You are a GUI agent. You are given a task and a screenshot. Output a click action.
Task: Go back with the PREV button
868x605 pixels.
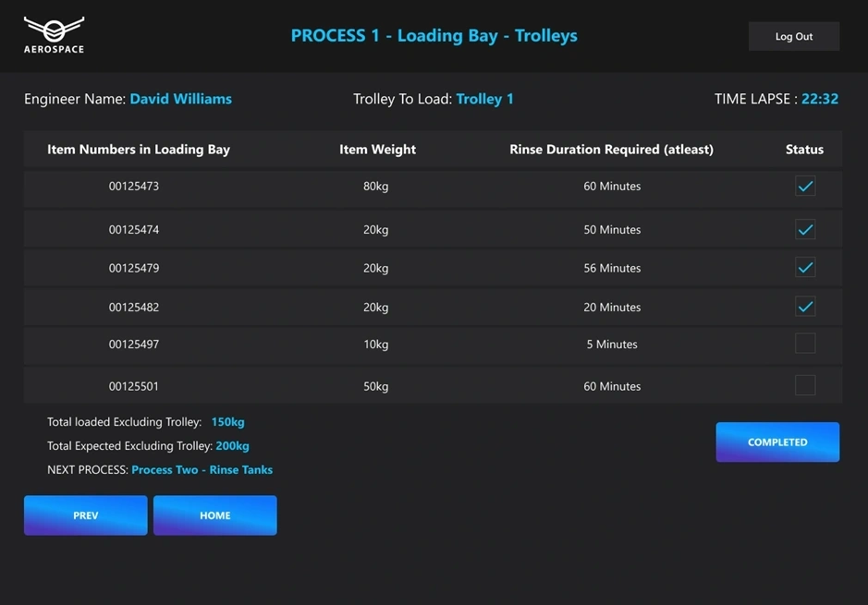tap(85, 515)
